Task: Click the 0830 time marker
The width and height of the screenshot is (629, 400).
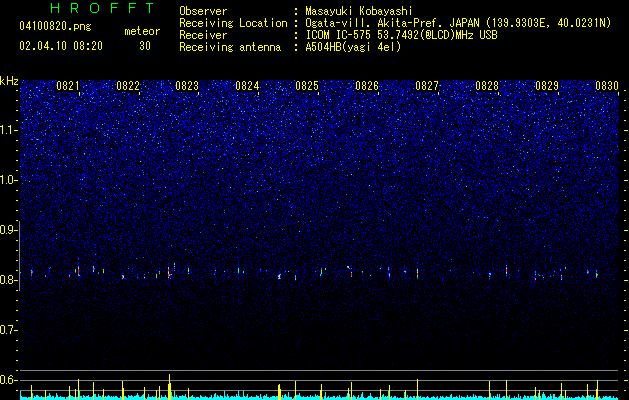Action: click(x=607, y=86)
